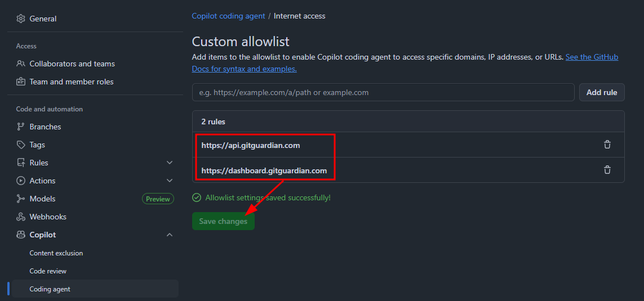
Task: Delete the api.gitguardian.com rule with trash icon
Action: 607,145
